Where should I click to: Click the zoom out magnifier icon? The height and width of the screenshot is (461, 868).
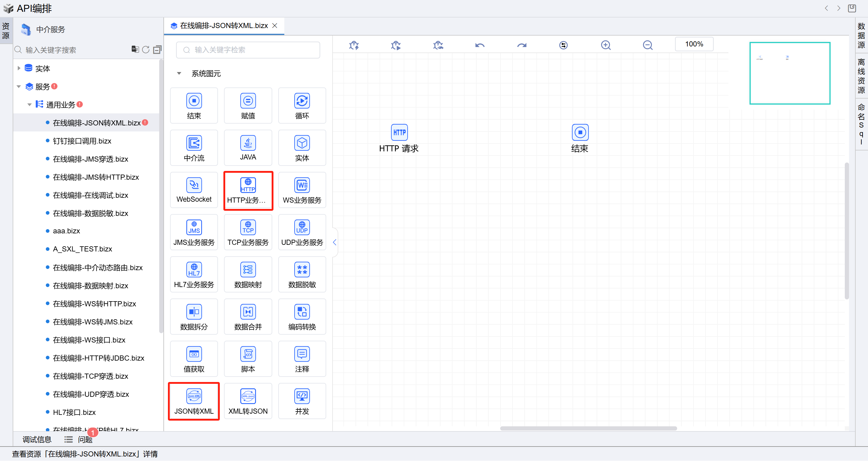point(647,45)
